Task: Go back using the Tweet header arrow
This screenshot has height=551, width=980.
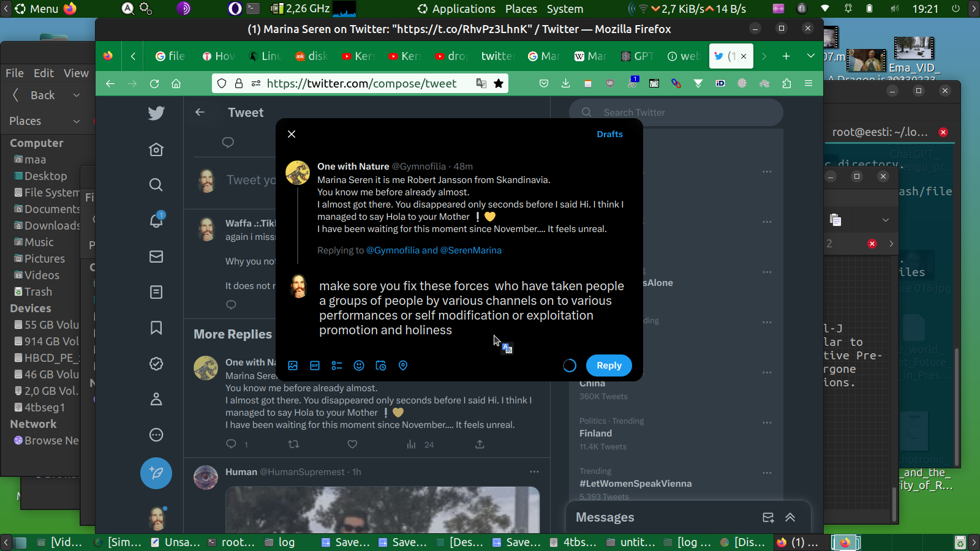Action: tap(200, 112)
